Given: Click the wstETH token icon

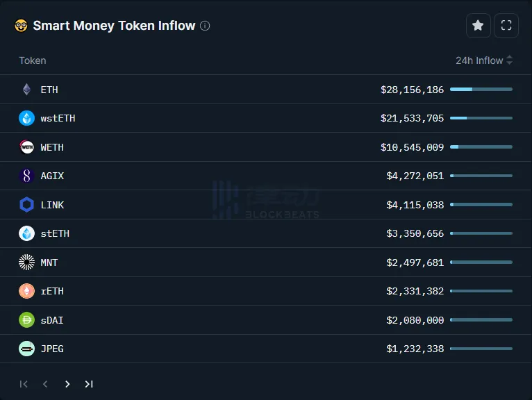Looking at the screenshot, I should click(x=26, y=118).
